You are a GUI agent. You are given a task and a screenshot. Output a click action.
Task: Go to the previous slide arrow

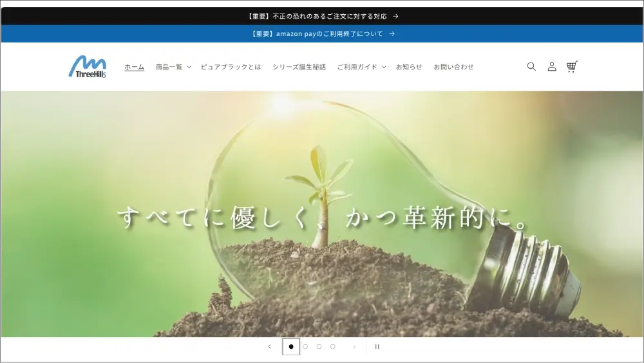point(269,346)
